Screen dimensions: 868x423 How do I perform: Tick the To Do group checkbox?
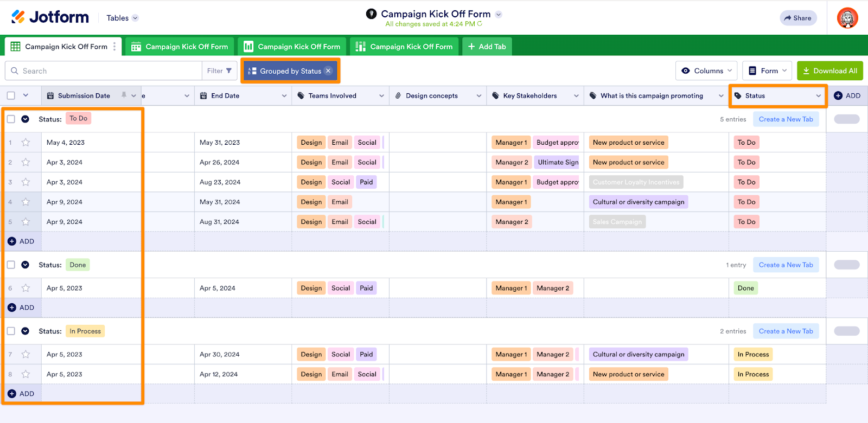11,119
